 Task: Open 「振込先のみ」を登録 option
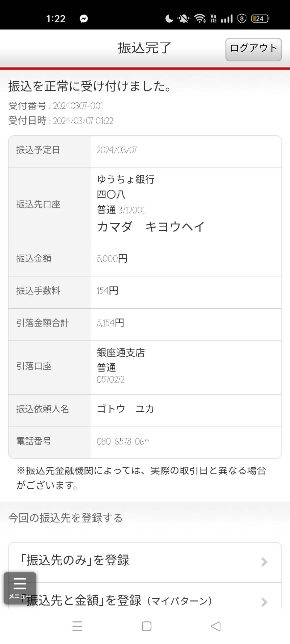tap(145, 562)
